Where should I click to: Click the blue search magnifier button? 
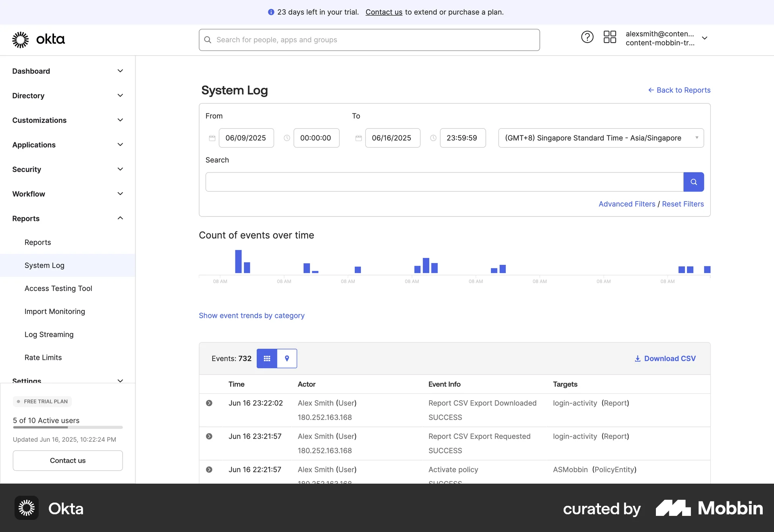pyautogui.click(x=693, y=182)
